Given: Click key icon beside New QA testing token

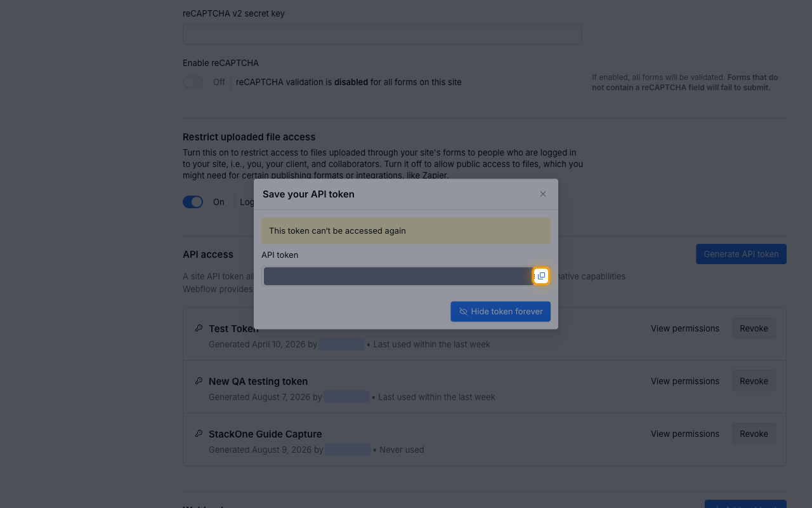Looking at the screenshot, I should 199,381.
